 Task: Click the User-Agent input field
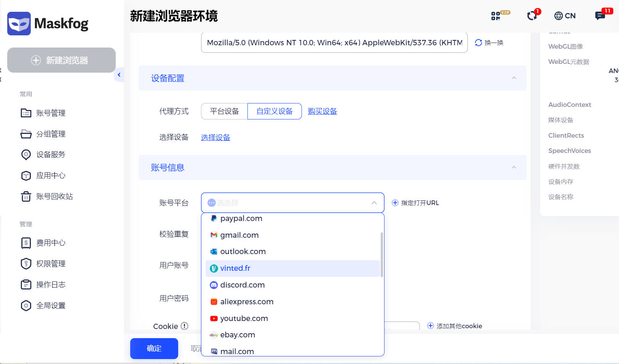click(x=334, y=43)
